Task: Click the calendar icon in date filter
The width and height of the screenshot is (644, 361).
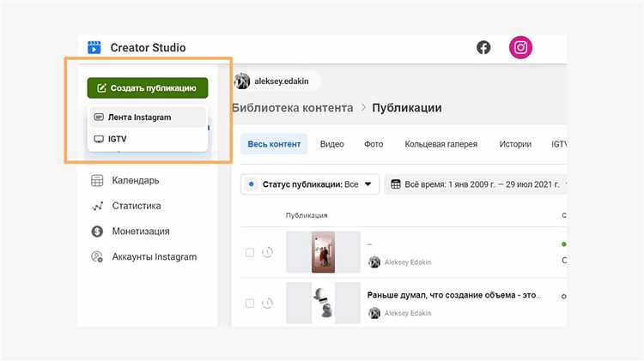Action: coord(396,184)
